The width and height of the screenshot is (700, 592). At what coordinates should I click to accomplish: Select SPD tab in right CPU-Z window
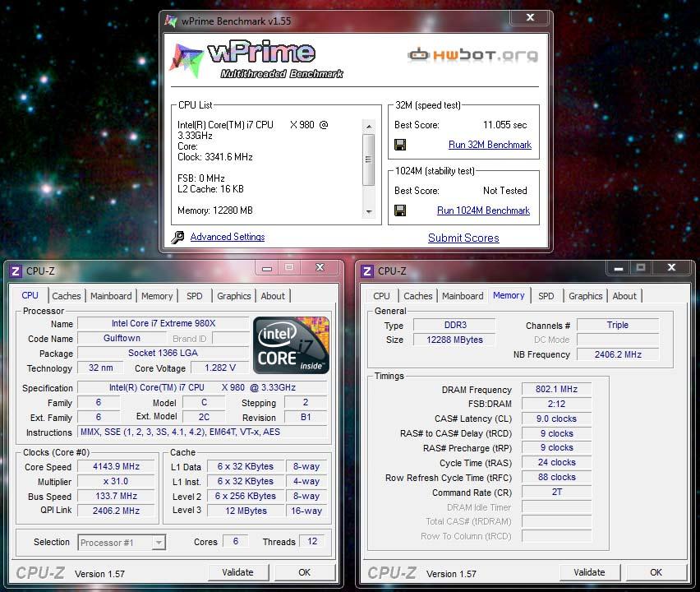tap(546, 296)
